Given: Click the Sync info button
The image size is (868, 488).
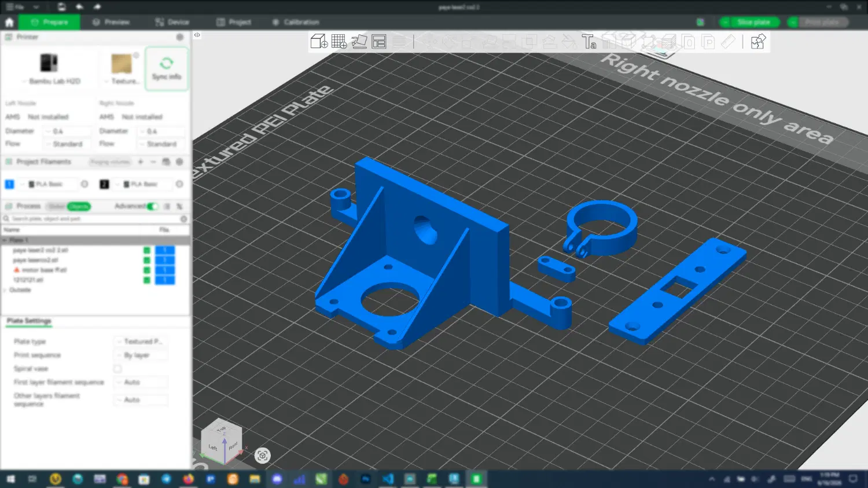Looking at the screenshot, I should pyautogui.click(x=167, y=69).
